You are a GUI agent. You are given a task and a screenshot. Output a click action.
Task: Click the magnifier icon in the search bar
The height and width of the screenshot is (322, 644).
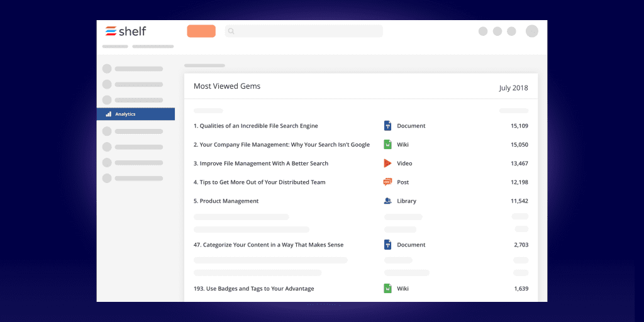pyautogui.click(x=231, y=31)
